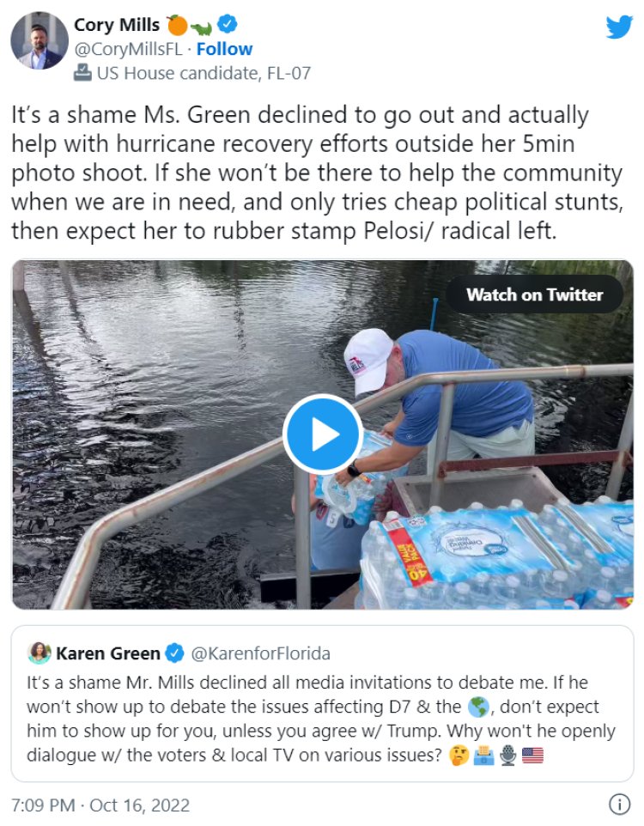Click the Twitter bird logo
The image size is (644, 826).
619,27
